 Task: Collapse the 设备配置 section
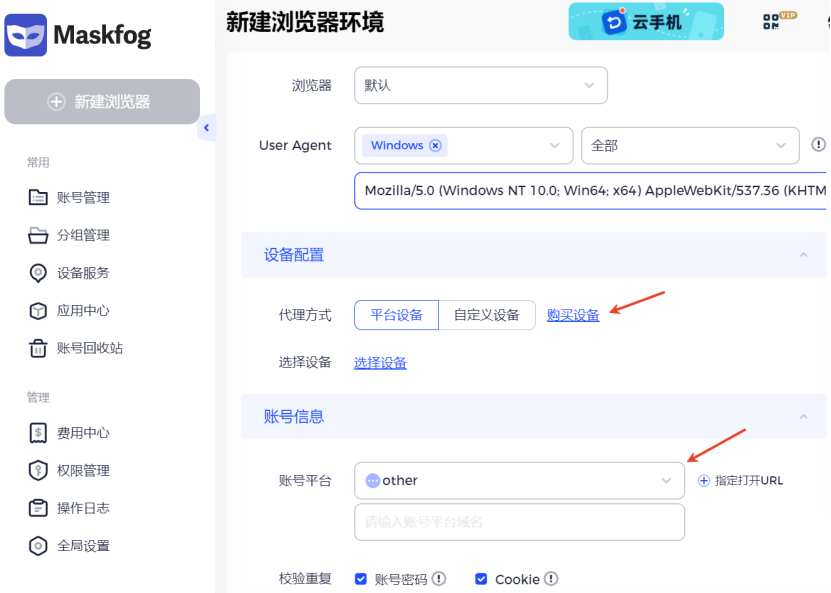pos(803,255)
